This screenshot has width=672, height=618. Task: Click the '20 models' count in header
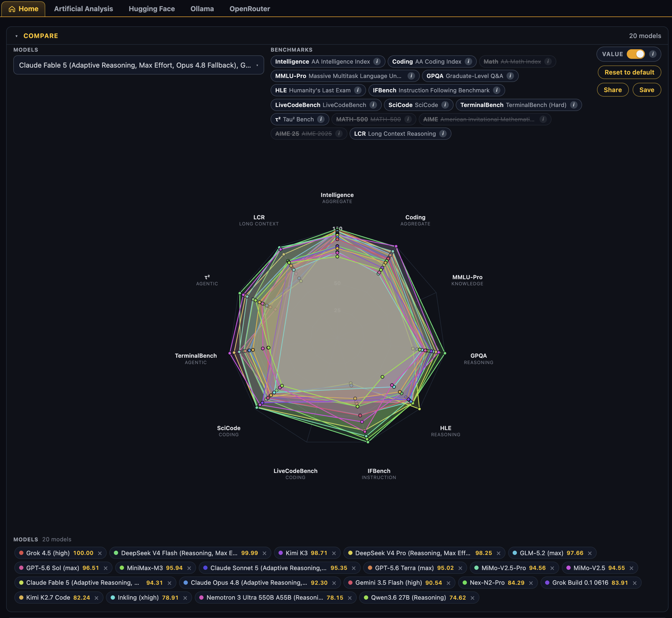(x=645, y=36)
